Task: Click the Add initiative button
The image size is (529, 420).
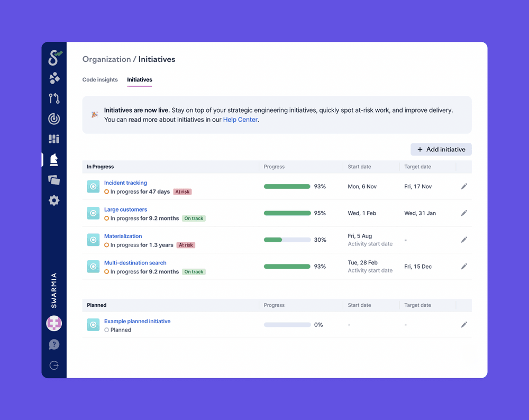Action: point(441,150)
